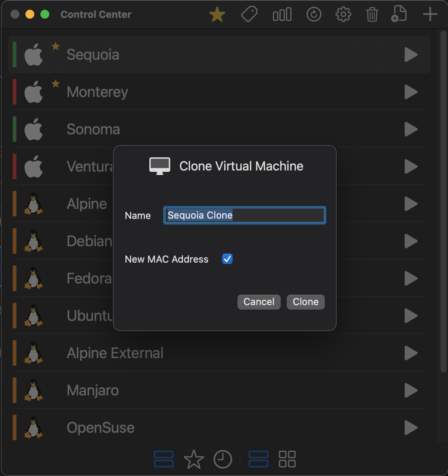Open the tag toolbar icon
The height and width of the screenshot is (476, 448).
click(249, 15)
